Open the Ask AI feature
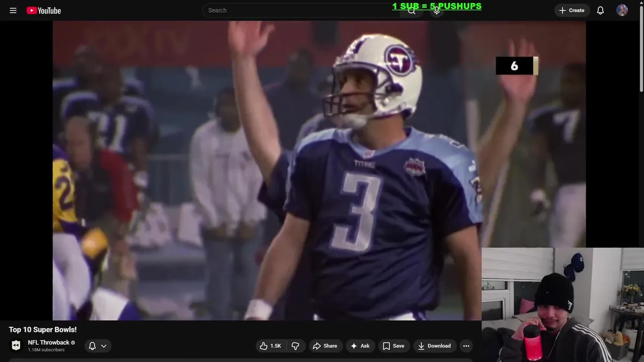644x362 pixels. tap(360, 346)
